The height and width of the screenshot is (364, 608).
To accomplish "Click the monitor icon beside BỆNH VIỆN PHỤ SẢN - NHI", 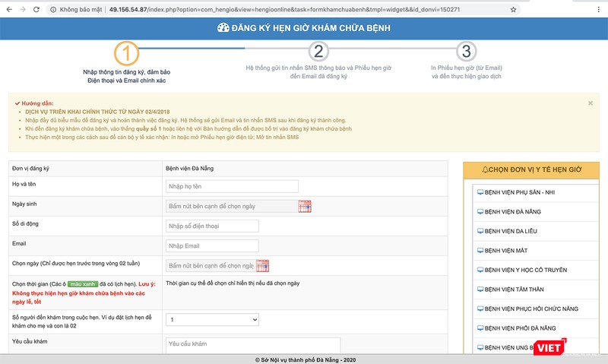I will coord(480,192).
